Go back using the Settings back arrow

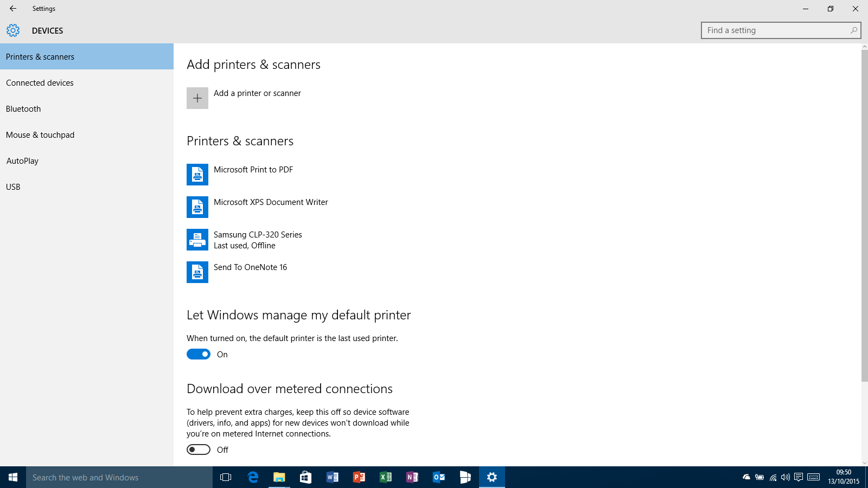click(13, 9)
